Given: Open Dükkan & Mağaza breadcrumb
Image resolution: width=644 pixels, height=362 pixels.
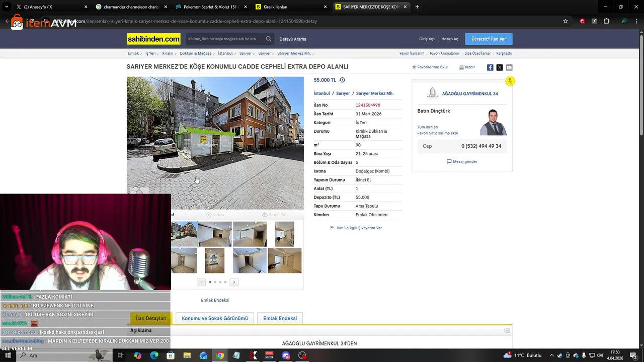Looking at the screenshot, I should click(x=196, y=53).
